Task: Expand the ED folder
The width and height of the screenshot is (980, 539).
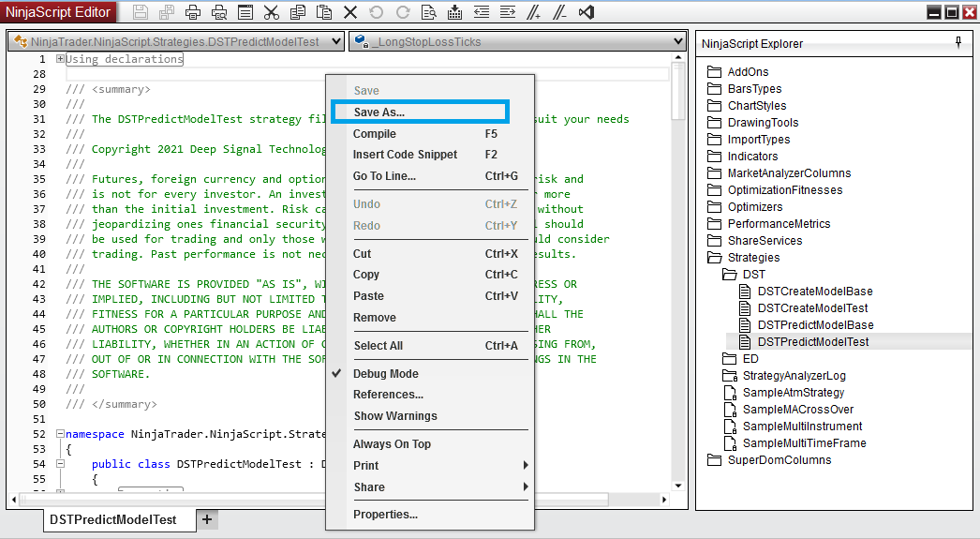Action: pos(741,359)
